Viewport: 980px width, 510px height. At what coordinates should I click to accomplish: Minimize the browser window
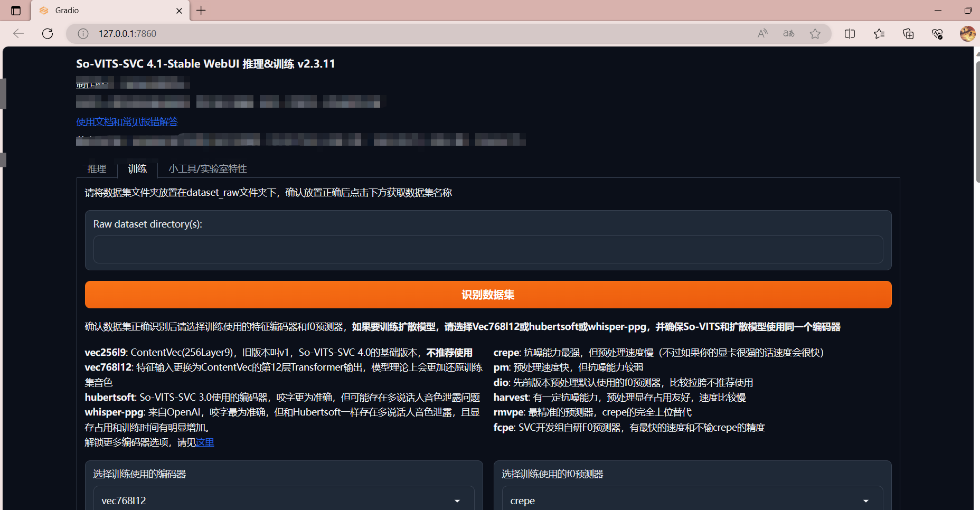(938, 11)
